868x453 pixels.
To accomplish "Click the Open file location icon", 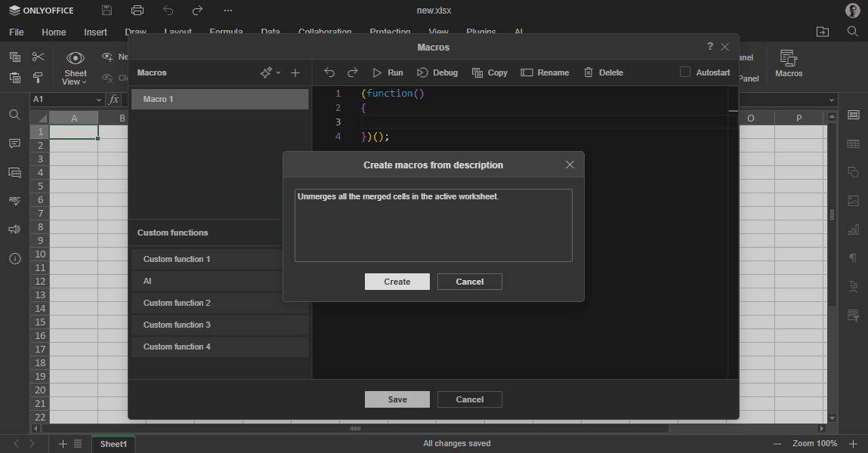I will 823,32.
